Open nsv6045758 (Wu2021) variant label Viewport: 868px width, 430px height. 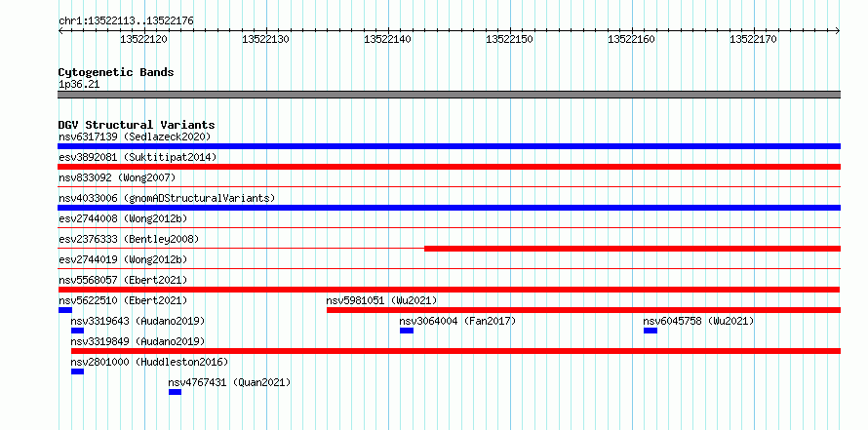click(698, 321)
